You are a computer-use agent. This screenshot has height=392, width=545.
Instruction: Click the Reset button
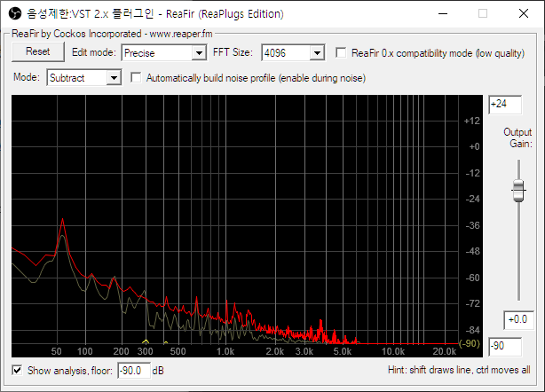coord(38,51)
